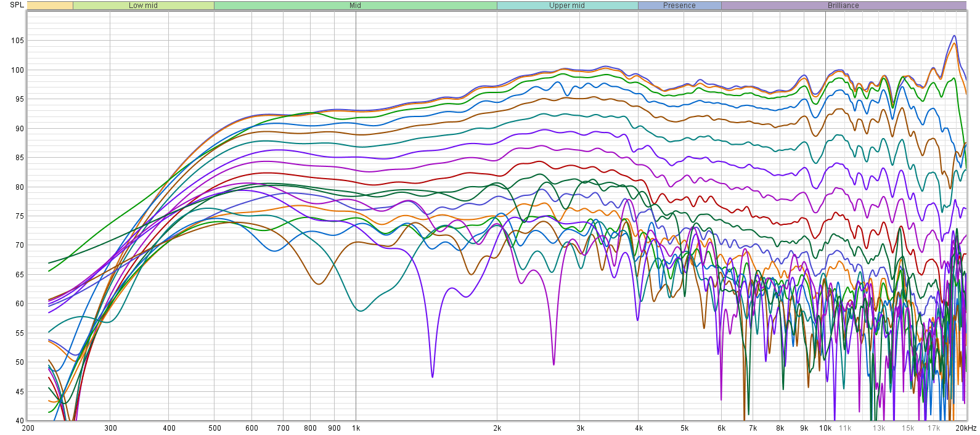Click the 600 frequency axis label
The image size is (980, 435).
[x=251, y=428]
